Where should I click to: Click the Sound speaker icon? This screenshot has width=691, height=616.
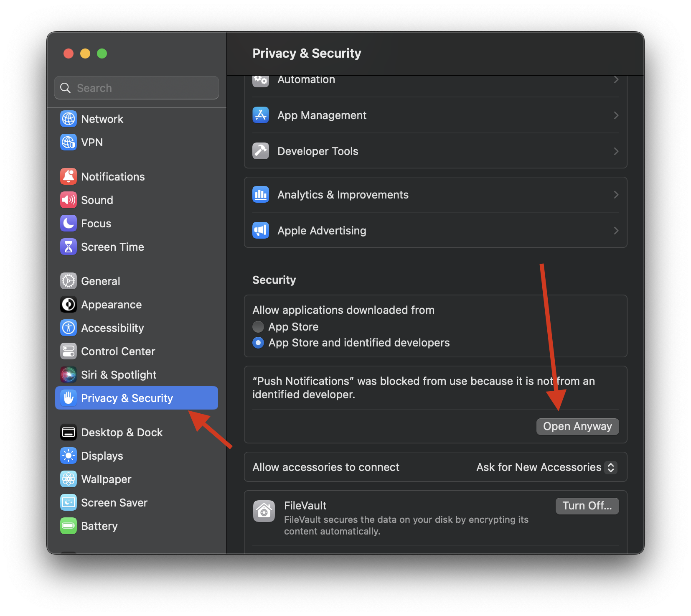[x=69, y=200]
